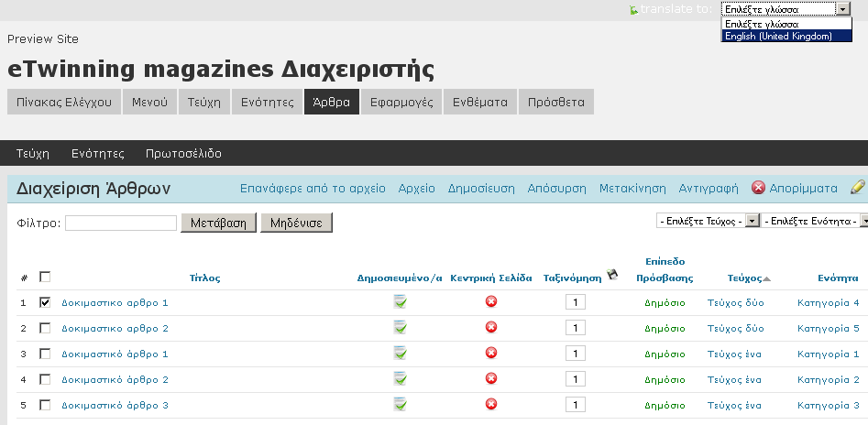Open the Επιλέξτε Ενότητα dropdown
This screenshot has width=868, height=425.
[814, 222]
